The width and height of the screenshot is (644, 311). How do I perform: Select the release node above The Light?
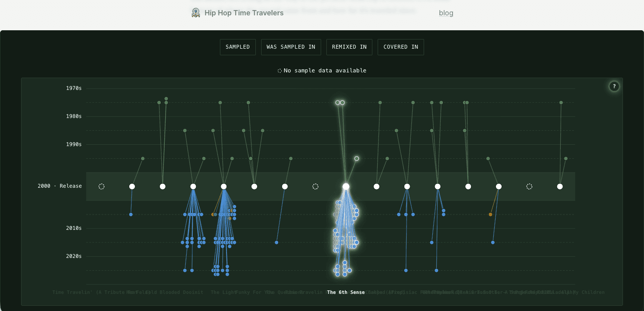click(x=224, y=186)
